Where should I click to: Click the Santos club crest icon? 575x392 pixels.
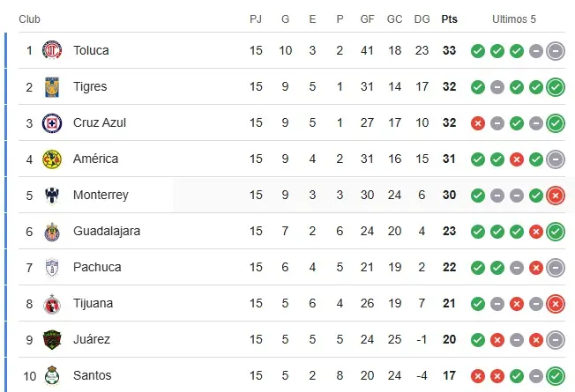coord(52,375)
